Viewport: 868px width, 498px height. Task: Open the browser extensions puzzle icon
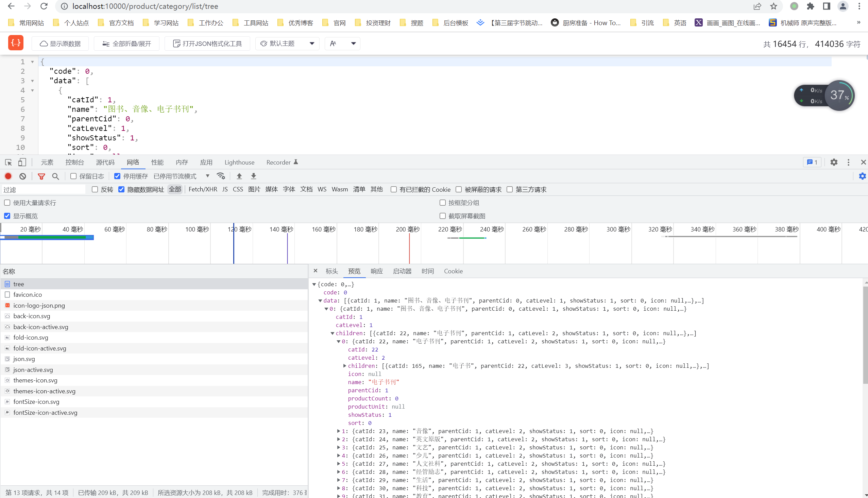pos(810,6)
